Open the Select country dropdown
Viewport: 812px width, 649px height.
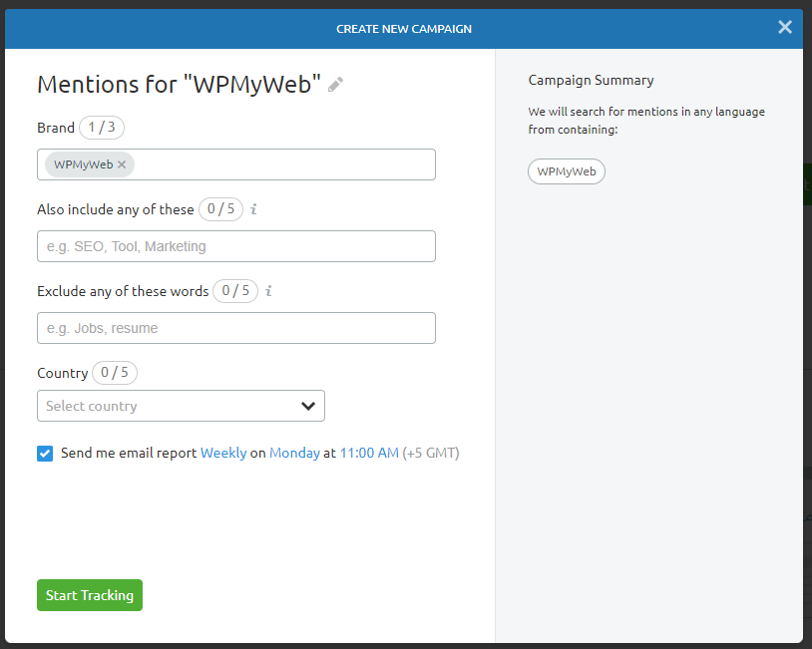coord(181,406)
